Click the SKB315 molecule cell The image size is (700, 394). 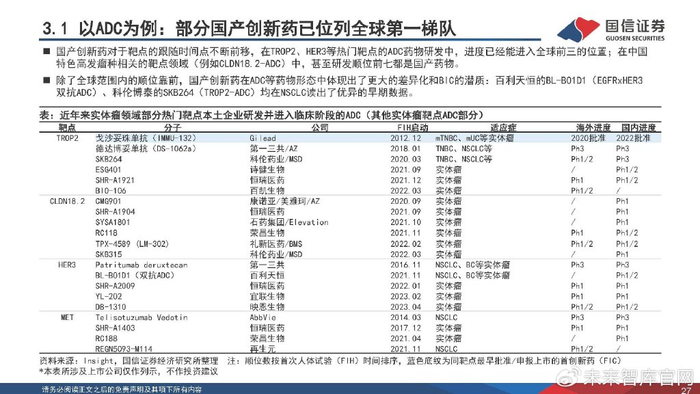click(x=108, y=254)
